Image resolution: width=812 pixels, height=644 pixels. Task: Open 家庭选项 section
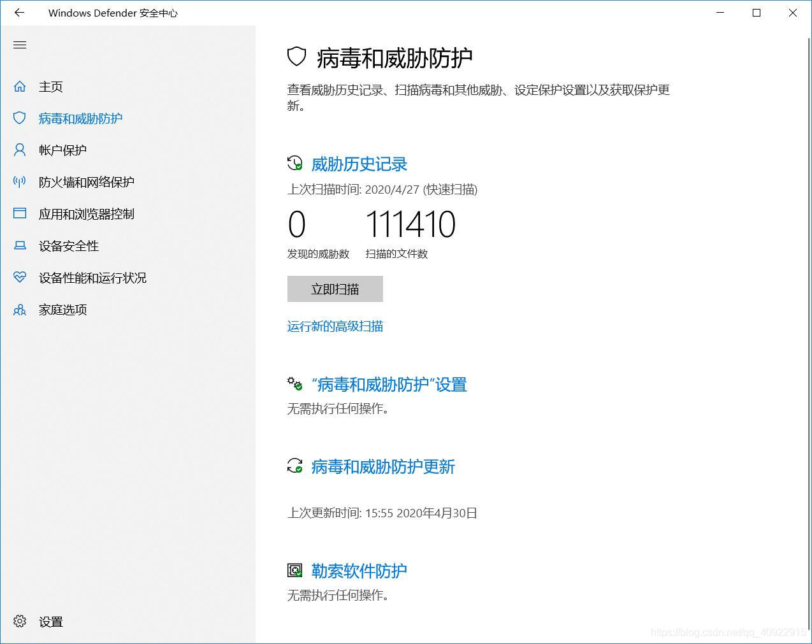62,310
